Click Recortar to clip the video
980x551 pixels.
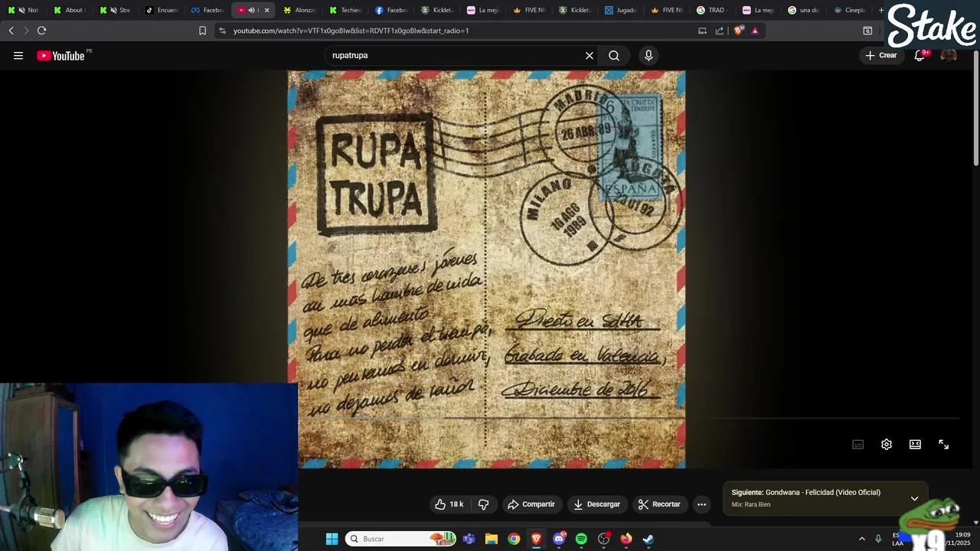click(x=659, y=504)
